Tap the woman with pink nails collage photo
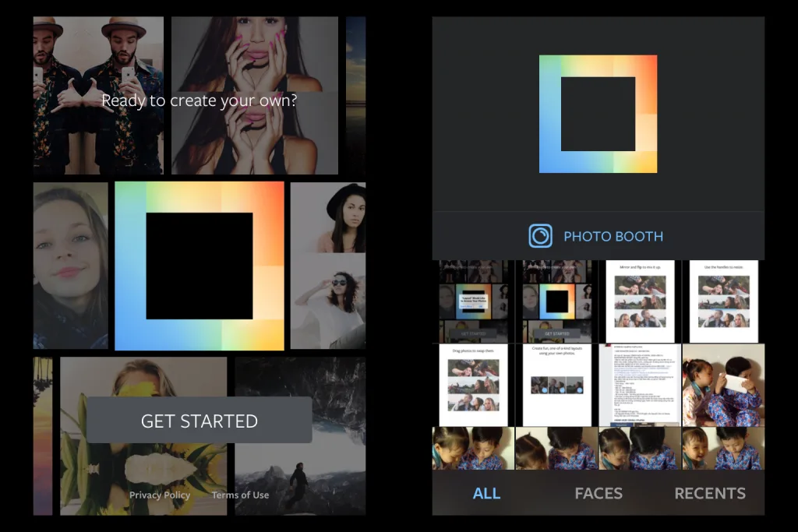798x532 pixels. pyautogui.click(x=255, y=96)
